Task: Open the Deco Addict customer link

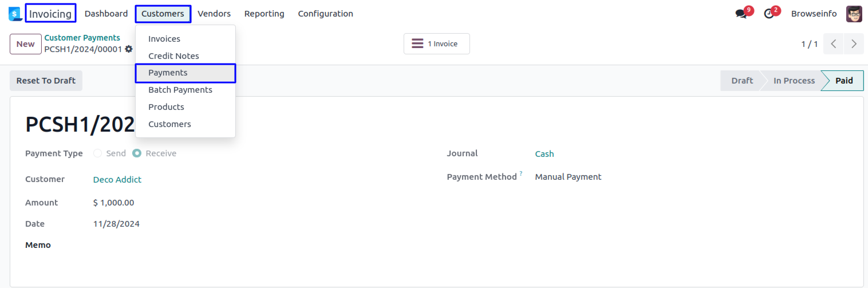Action: [117, 180]
